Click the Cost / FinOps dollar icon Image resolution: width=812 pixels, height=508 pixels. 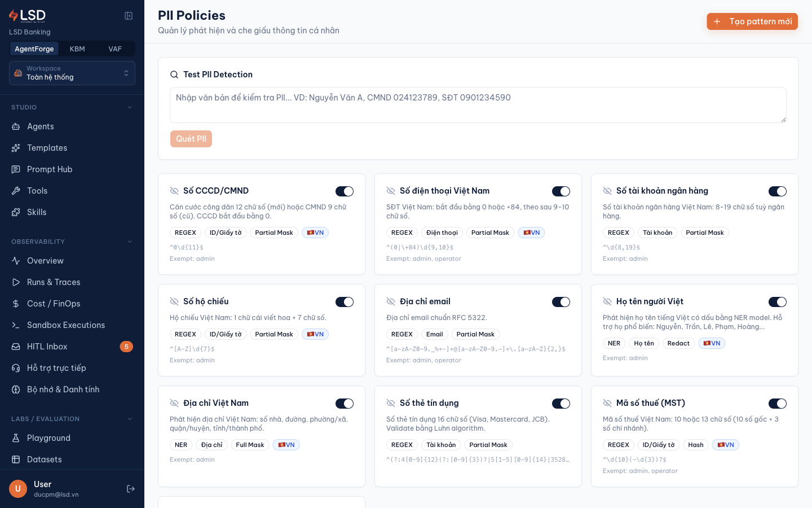click(x=16, y=304)
